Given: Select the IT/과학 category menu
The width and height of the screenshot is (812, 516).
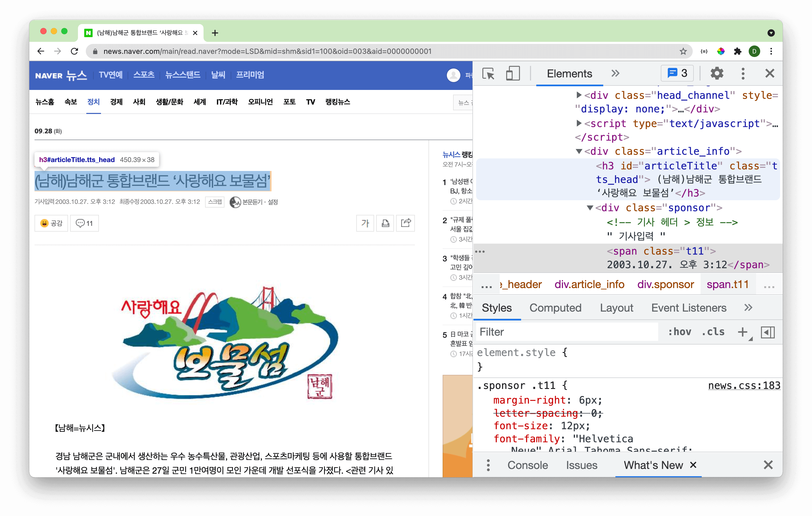Looking at the screenshot, I should (x=227, y=102).
